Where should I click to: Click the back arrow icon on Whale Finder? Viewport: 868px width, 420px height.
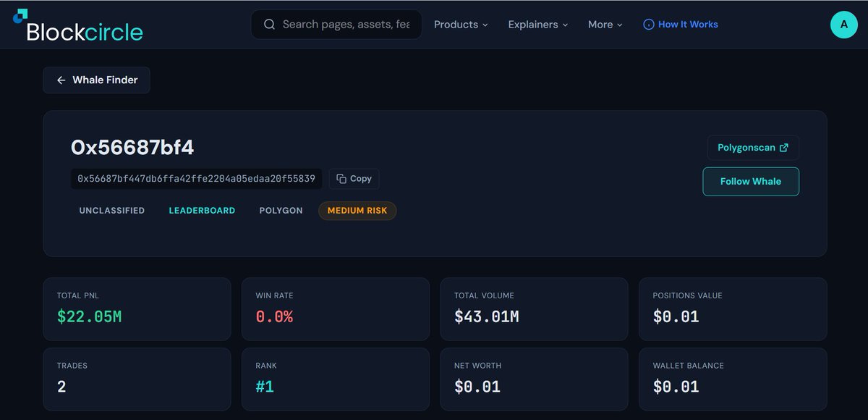(x=61, y=80)
